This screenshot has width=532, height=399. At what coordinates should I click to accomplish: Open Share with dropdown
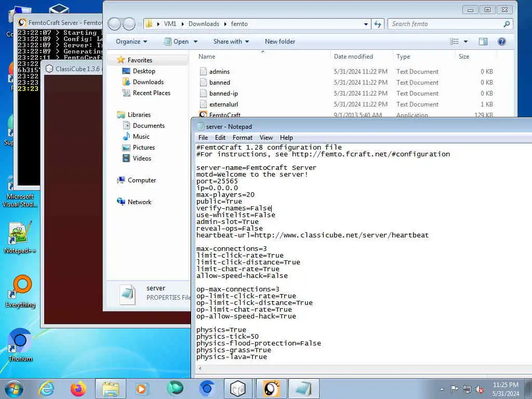[x=231, y=42]
